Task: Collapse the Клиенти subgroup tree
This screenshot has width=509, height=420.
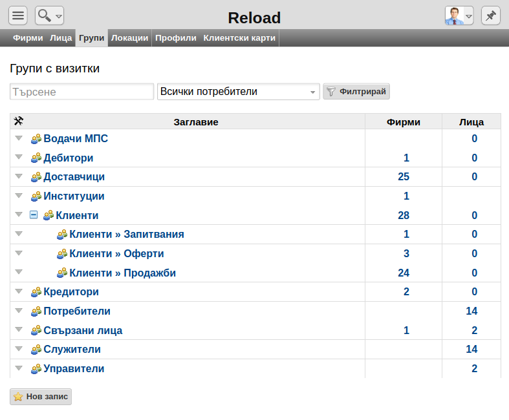Action: click(x=34, y=215)
